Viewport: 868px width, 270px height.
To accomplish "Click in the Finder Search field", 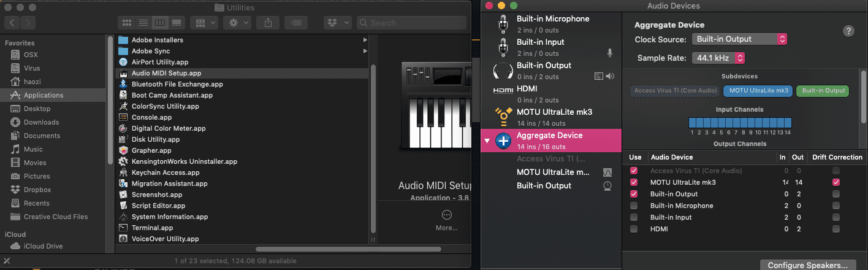I will [x=412, y=23].
